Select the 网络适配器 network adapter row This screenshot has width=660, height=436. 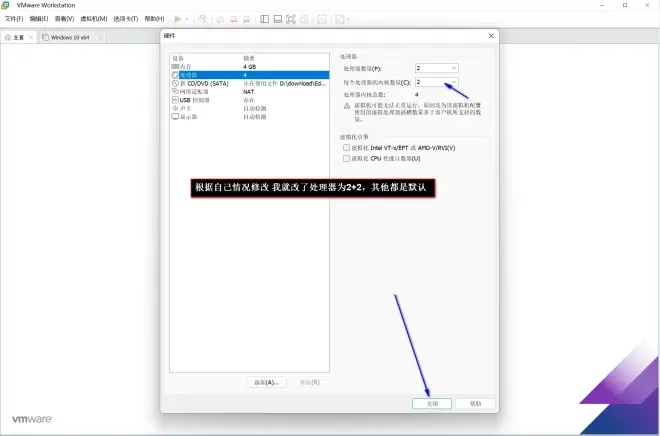(249, 91)
